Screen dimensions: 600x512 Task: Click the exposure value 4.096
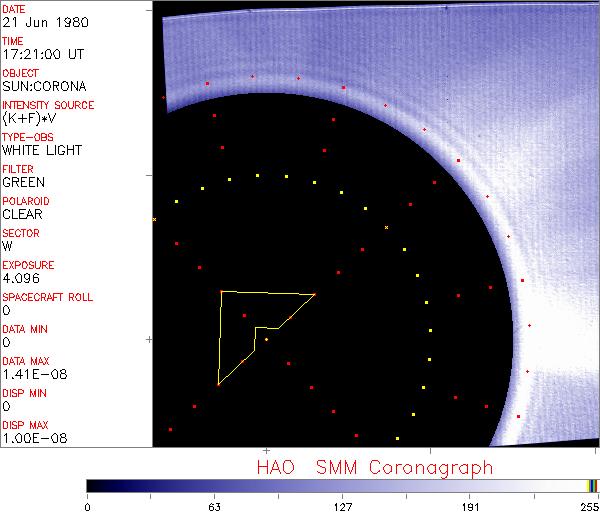(20, 278)
